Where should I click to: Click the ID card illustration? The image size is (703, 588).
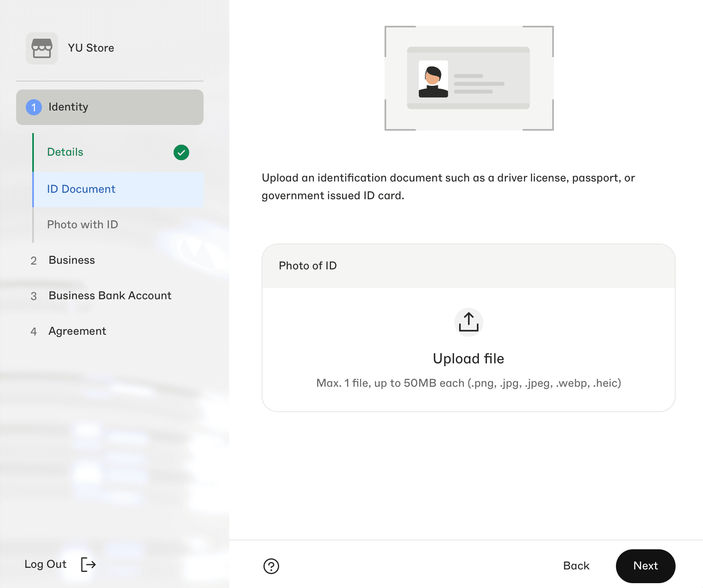[x=469, y=78]
